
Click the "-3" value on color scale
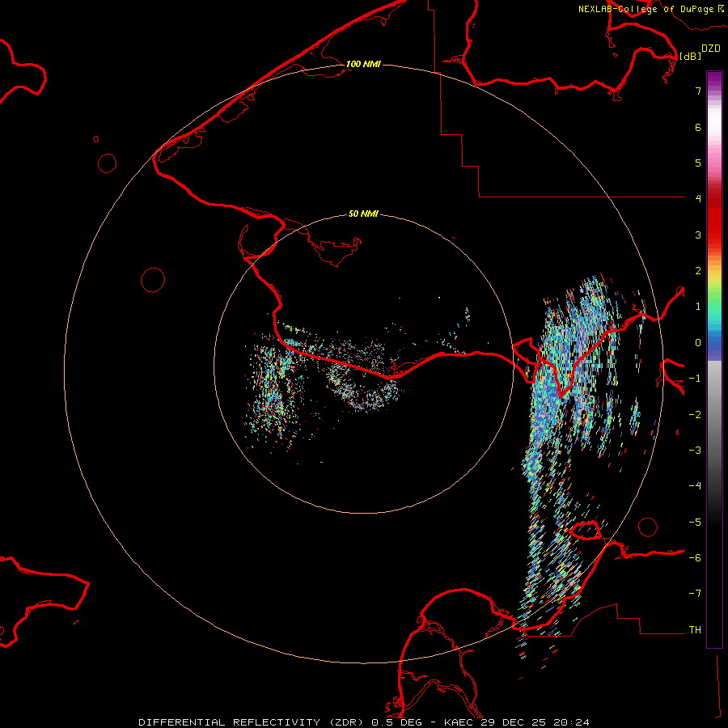tap(695, 451)
